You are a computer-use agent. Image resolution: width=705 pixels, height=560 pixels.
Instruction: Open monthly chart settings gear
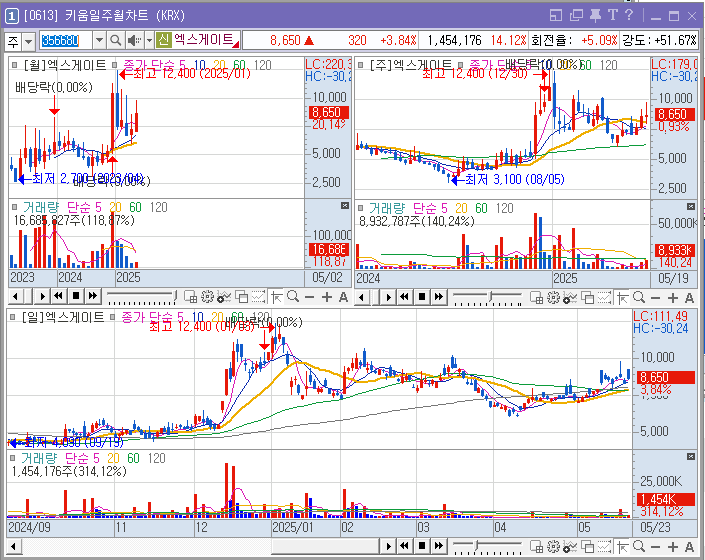click(207, 297)
